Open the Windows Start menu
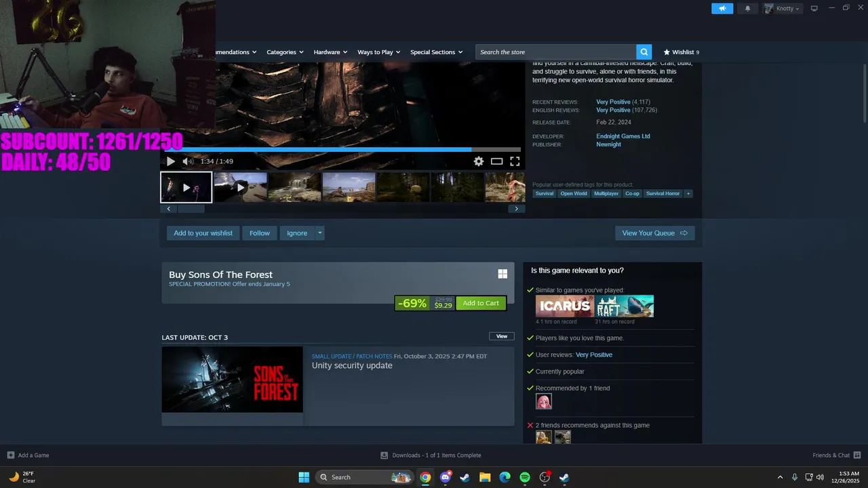The image size is (868, 488). pos(304,477)
